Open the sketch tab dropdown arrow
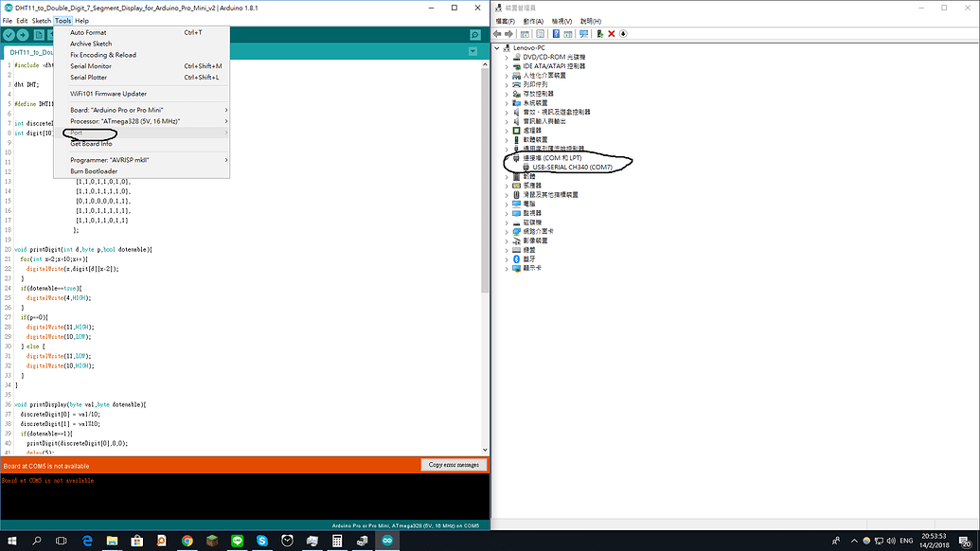Screen dimensions: 980x551 (x=473, y=51)
